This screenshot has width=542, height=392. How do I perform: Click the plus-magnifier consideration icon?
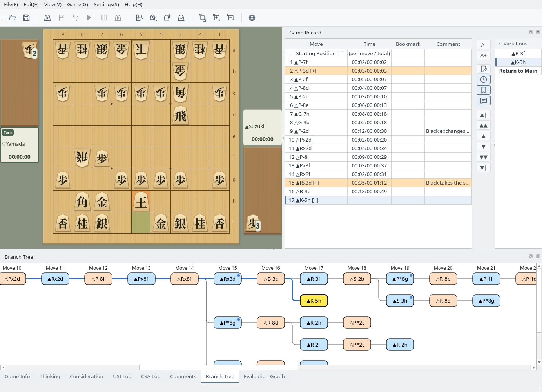[x=153, y=18]
